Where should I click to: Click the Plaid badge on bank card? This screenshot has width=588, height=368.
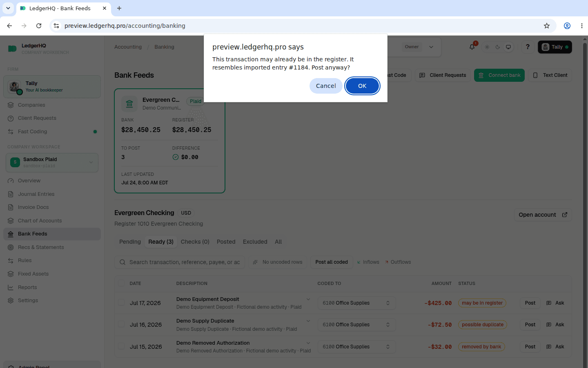tap(195, 101)
